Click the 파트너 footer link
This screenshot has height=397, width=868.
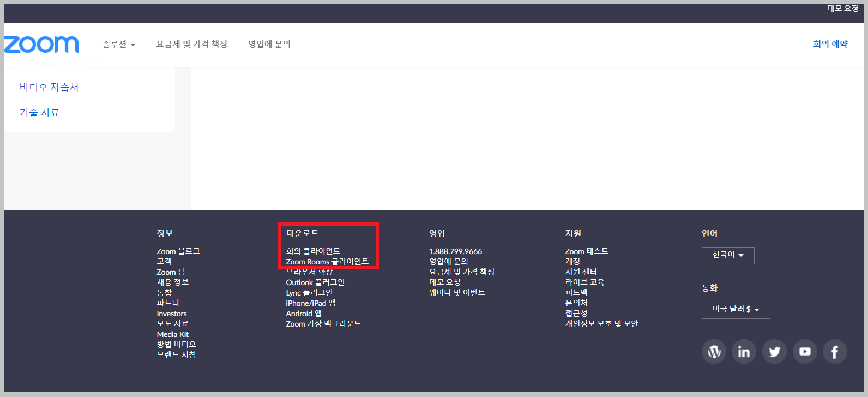(x=168, y=303)
